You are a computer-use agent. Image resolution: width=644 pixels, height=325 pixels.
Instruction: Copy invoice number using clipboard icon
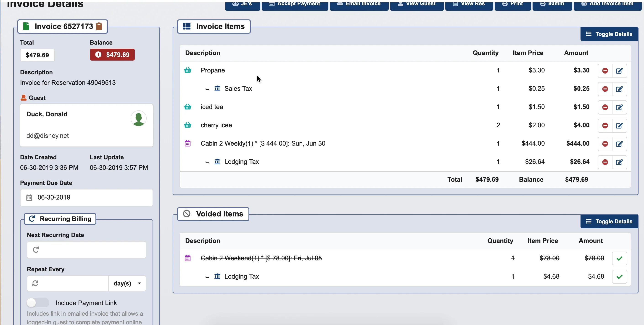pos(99,26)
